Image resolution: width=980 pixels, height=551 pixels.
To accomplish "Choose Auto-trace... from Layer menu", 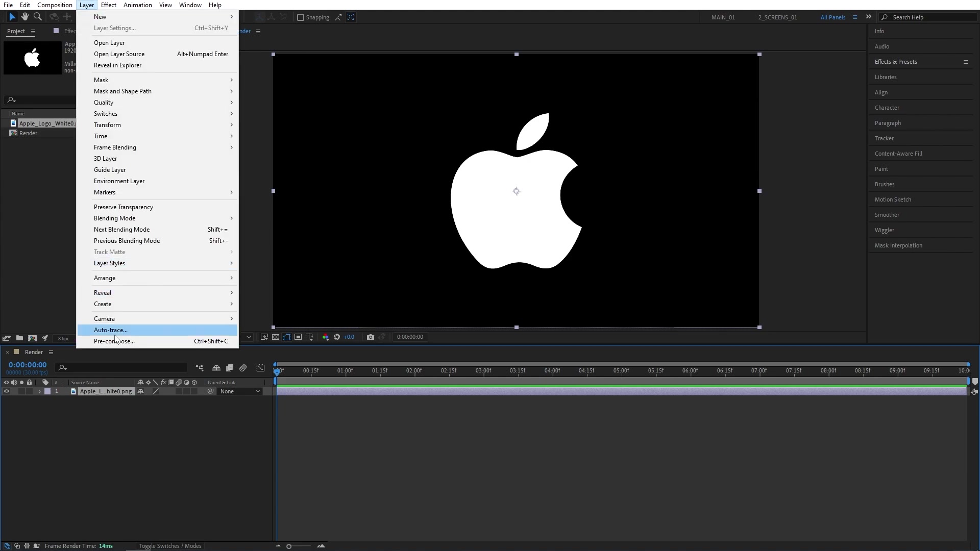I will coord(157,330).
